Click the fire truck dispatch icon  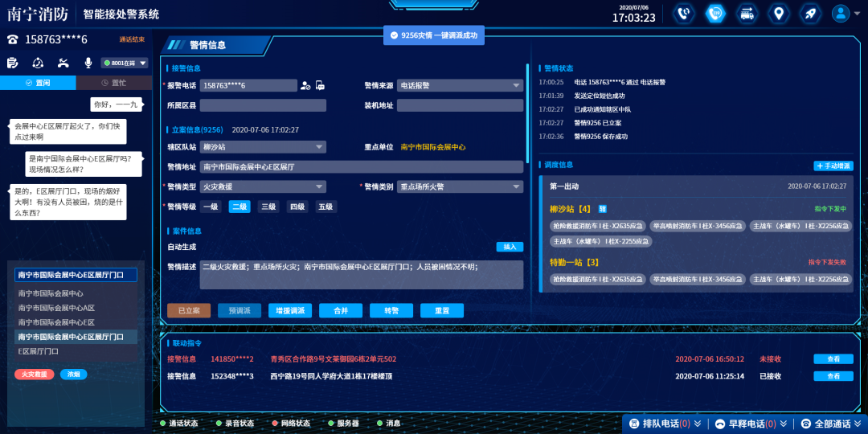747,14
